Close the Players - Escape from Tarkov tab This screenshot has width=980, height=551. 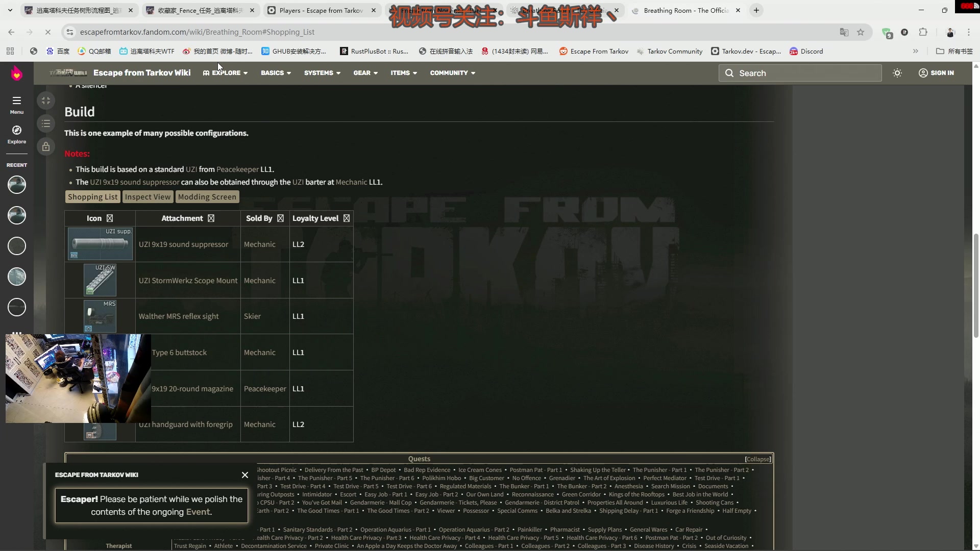coord(374,10)
